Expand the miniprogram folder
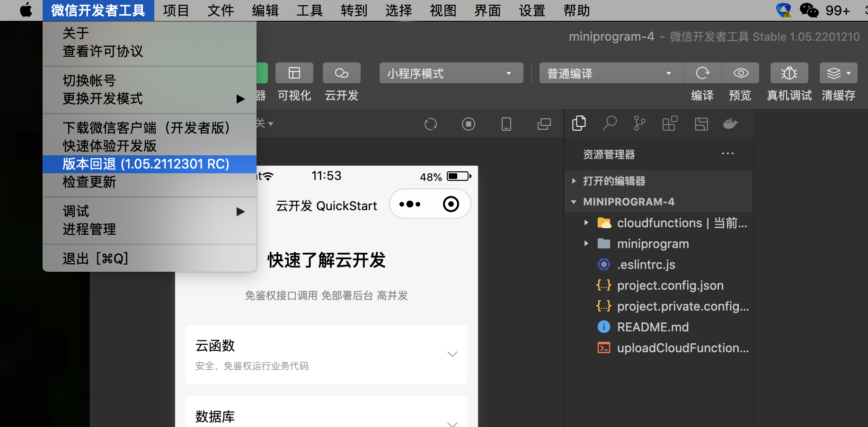The image size is (868, 427). click(x=586, y=243)
